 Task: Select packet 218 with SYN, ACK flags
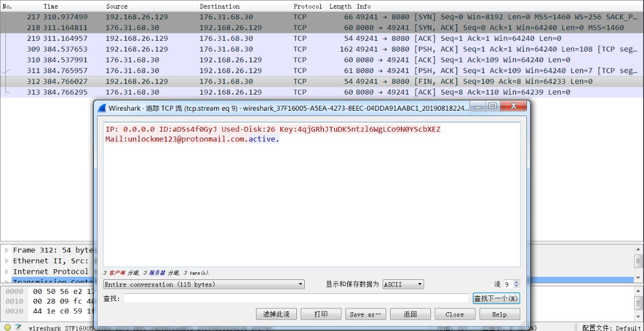point(322,28)
